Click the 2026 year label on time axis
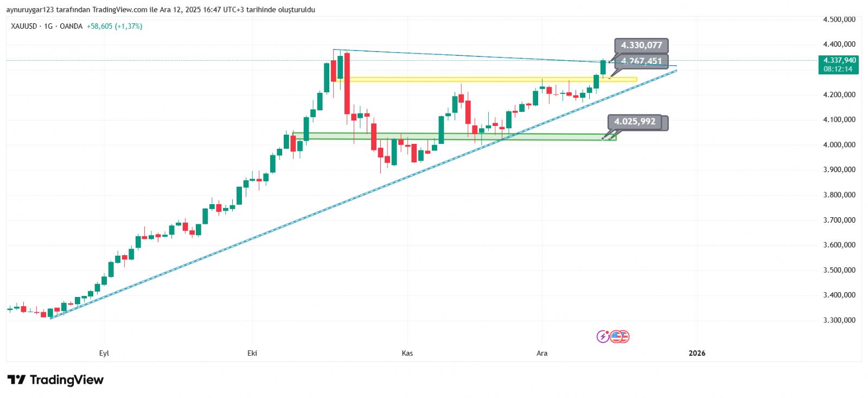Image resolution: width=868 pixels, height=398 pixels. click(x=697, y=353)
